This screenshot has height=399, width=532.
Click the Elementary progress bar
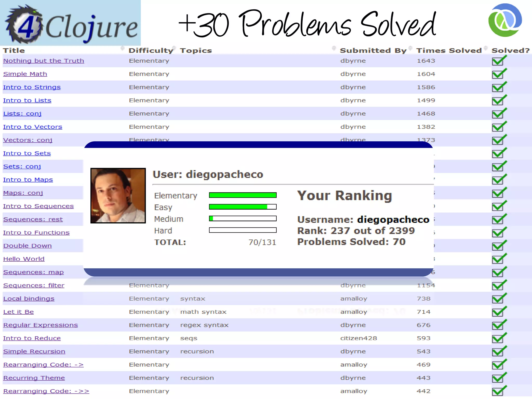[243, 195]
